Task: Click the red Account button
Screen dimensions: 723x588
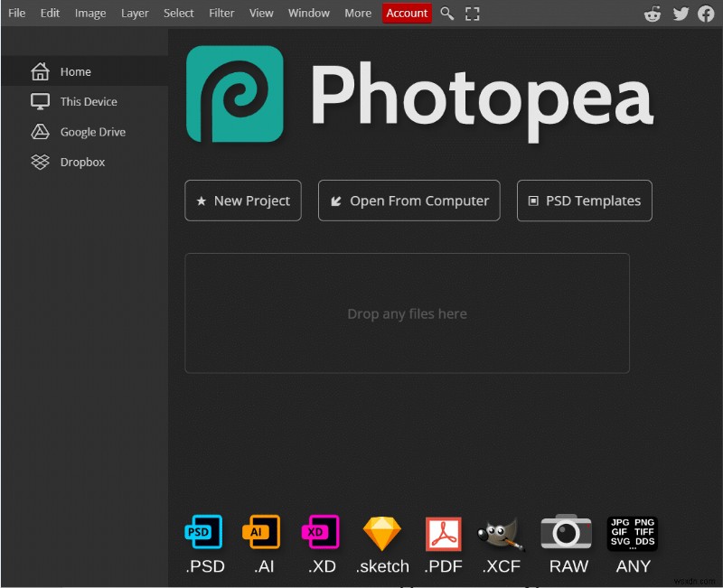Action: [x=407, y=13]
